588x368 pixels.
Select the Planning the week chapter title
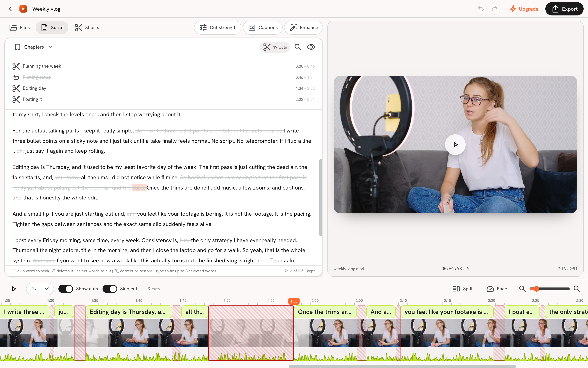(42, 66)
